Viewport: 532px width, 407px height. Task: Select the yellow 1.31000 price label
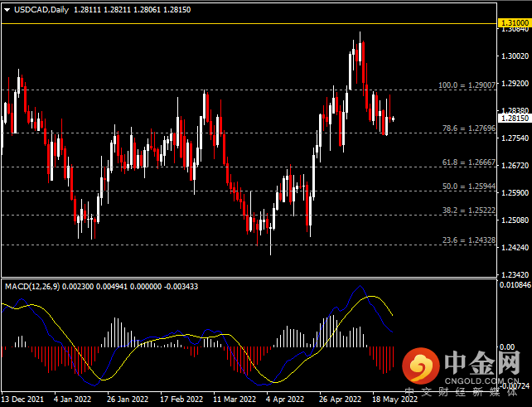[x=515, y=23]
